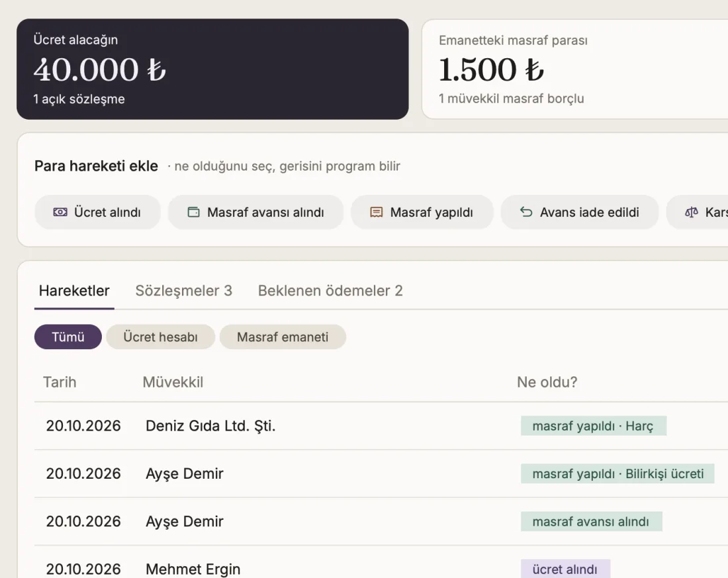Click the 1 müvekkil masraf borçlu text
The width and height of the screenshot is (728, 578).
coord(511,99)
